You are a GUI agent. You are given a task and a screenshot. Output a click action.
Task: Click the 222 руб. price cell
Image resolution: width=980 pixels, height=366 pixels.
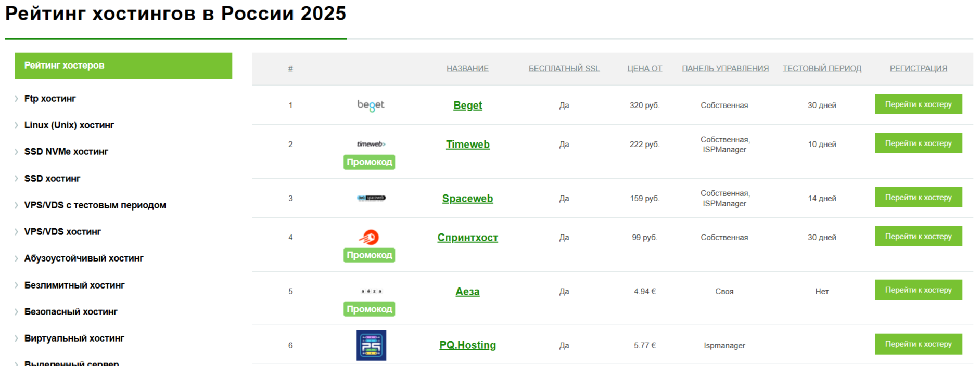[x=644, y=144]
